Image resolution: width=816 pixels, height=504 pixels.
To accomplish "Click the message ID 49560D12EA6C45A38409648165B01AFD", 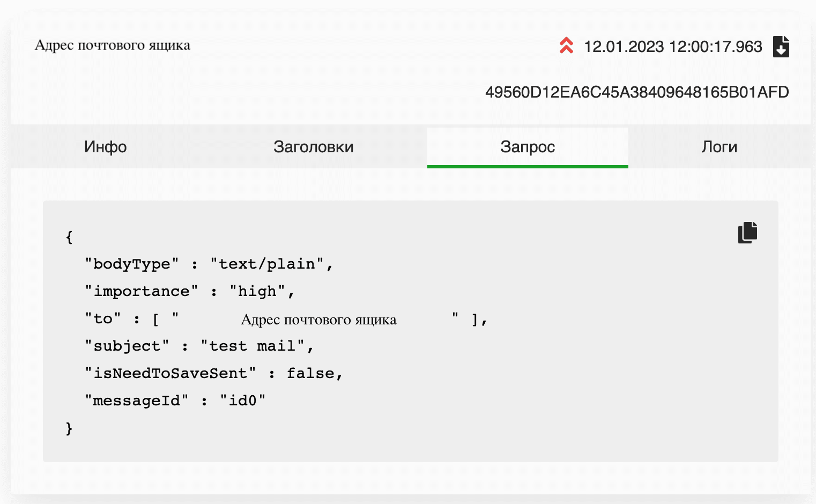I will click(637, 92).
